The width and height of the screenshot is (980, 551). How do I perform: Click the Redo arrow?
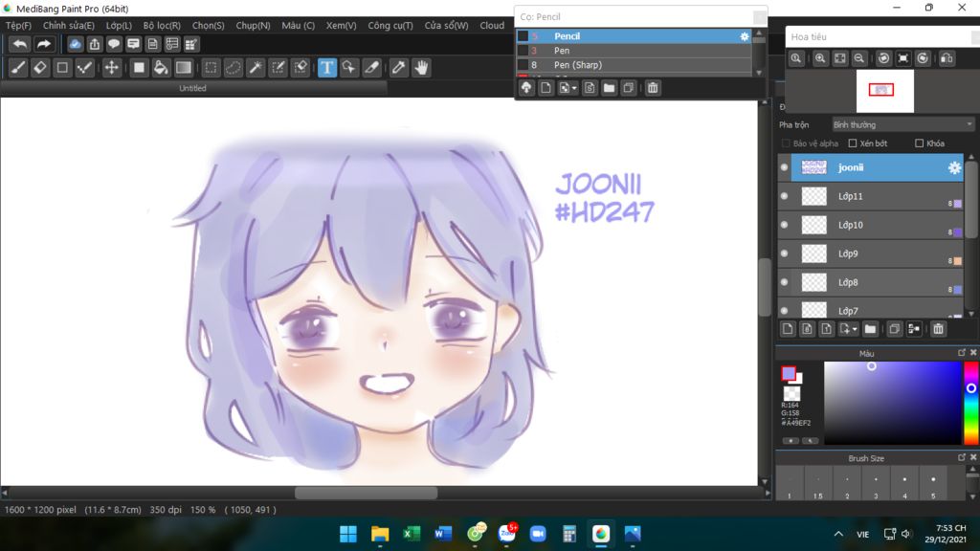43,44
